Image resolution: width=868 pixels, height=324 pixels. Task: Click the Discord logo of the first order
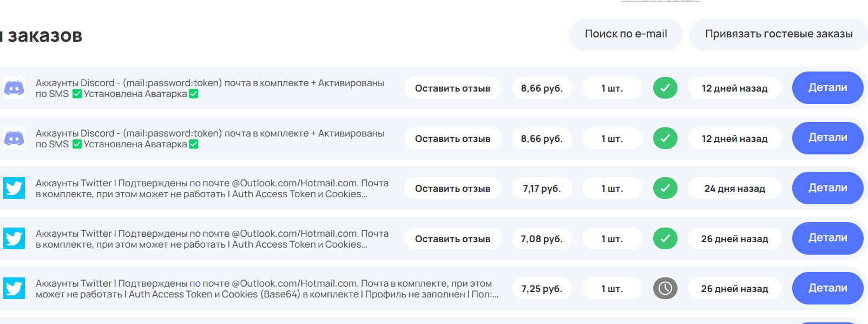[x=14, y=88]
